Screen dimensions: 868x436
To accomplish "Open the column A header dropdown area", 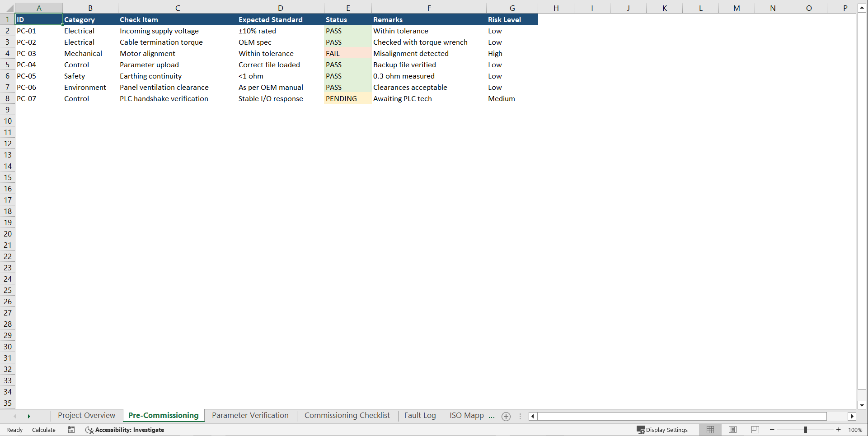I will pos(39,8).
